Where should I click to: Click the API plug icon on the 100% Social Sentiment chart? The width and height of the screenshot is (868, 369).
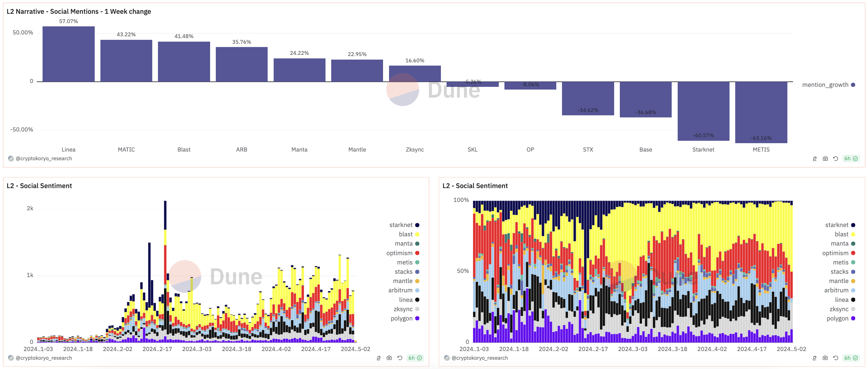coord(815,358)
